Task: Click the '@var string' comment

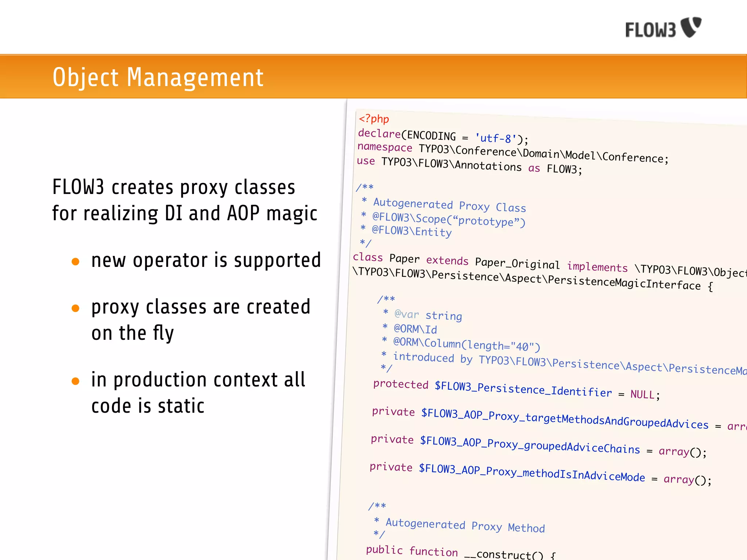Action: pyautogui.click(x=428, y=315)
